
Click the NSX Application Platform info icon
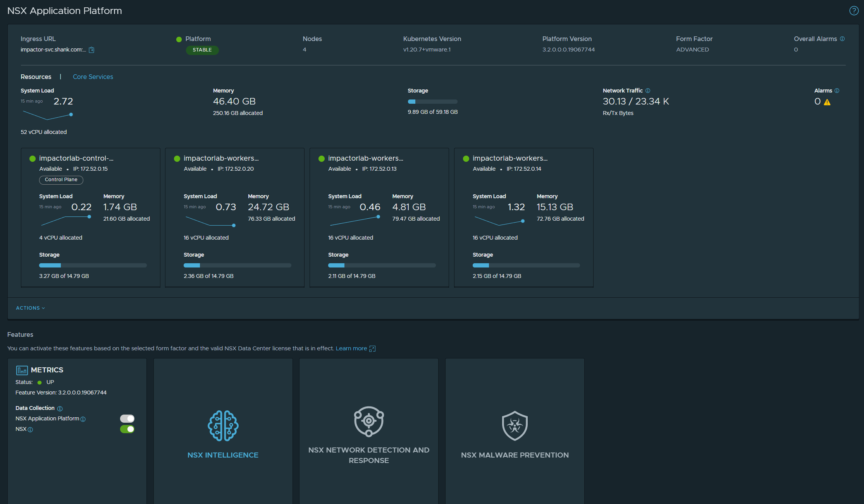coord(83,419)
